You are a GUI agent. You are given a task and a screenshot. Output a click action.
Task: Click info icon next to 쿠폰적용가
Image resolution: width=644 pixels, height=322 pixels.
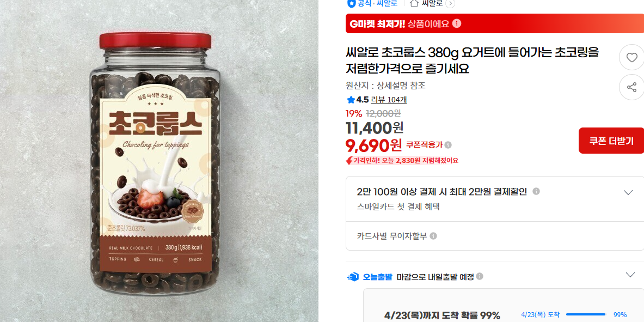tap(448, 145)
